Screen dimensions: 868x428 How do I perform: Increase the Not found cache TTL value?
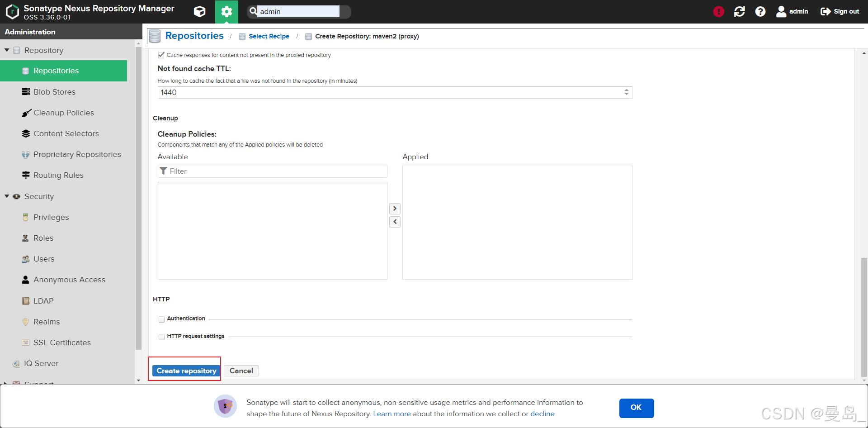pyautogui.click(x=626, y=90)
